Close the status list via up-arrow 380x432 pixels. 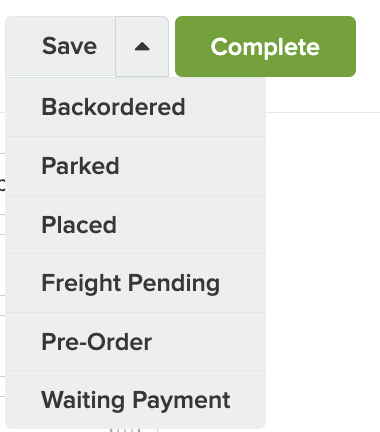click(142, 46)
